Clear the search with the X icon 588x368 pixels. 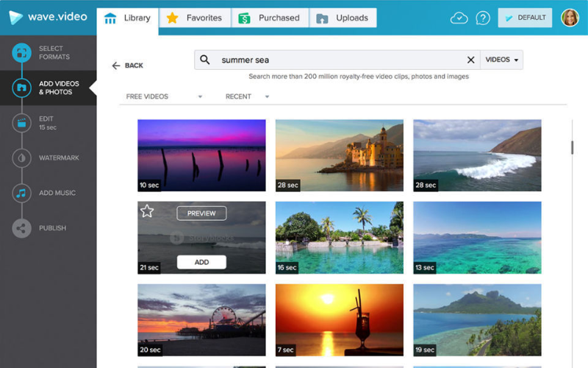tap(471, 60)
